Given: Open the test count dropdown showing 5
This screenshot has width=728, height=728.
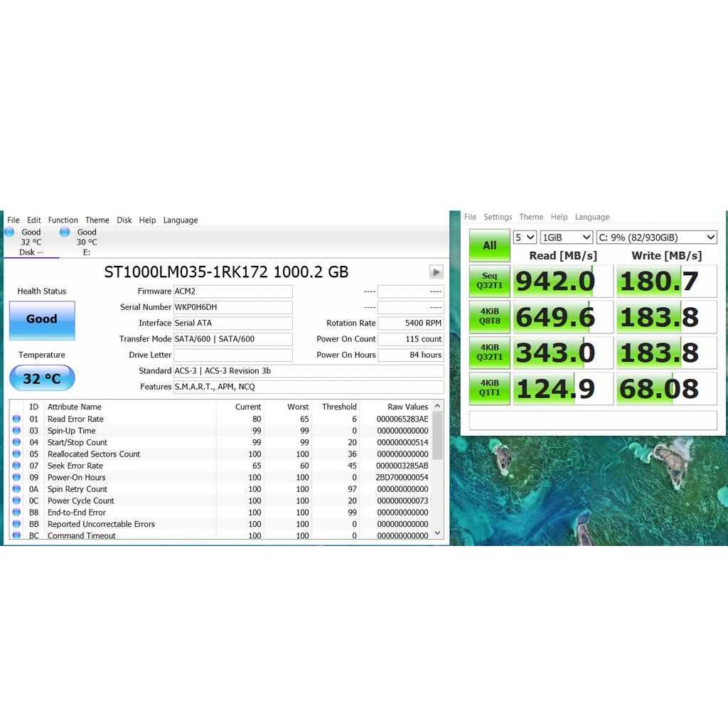Looking at the screenshot, I should 525,237.
